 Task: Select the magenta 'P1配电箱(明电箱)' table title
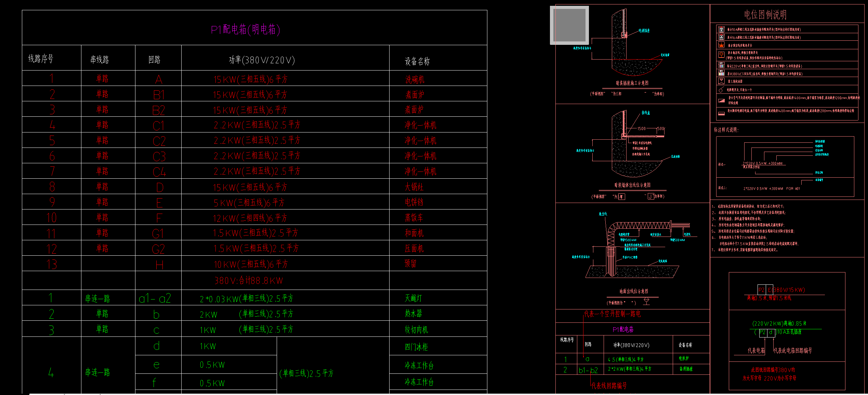coord(245,30)
